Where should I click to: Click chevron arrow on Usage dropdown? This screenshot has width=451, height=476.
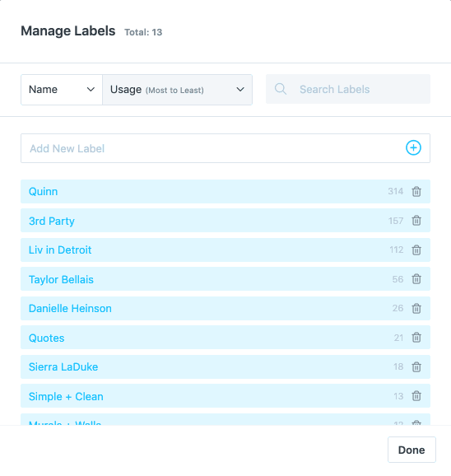pos(240,90)
